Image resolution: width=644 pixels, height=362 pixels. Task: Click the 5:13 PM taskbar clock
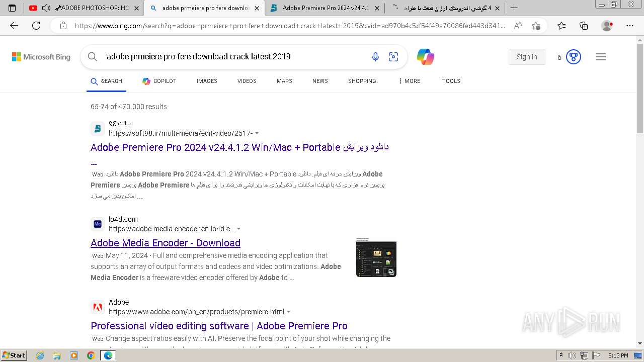pos(618,355)
